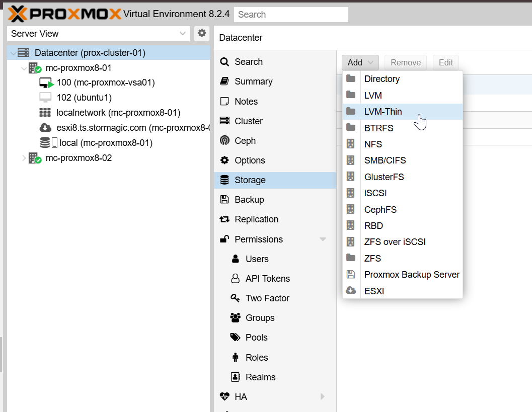Pick CephFS from the Add menu
Image resolution: width=532 pixels, height=412 pixels.
tap(402, 209)
